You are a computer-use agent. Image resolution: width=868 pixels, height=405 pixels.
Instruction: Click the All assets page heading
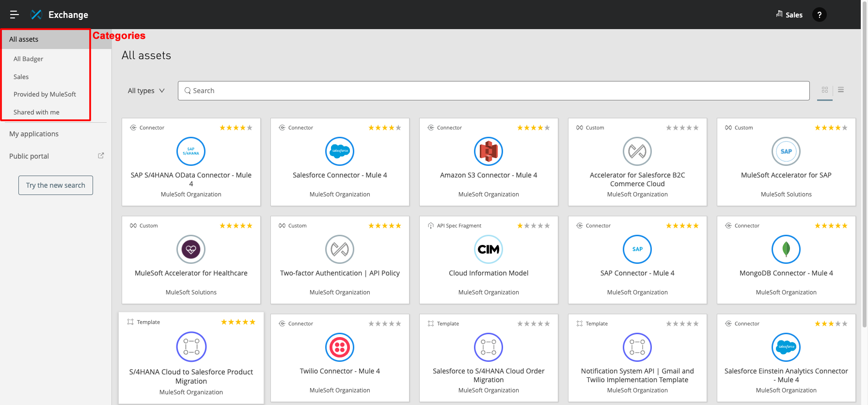pyautogui.click(x=146, y=55)
